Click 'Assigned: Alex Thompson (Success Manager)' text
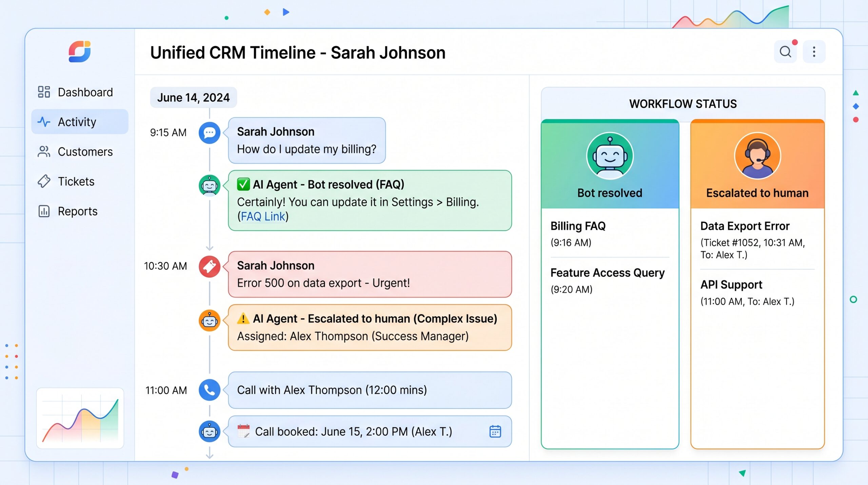The image size is (868, 485). click(x=353, y=336)
